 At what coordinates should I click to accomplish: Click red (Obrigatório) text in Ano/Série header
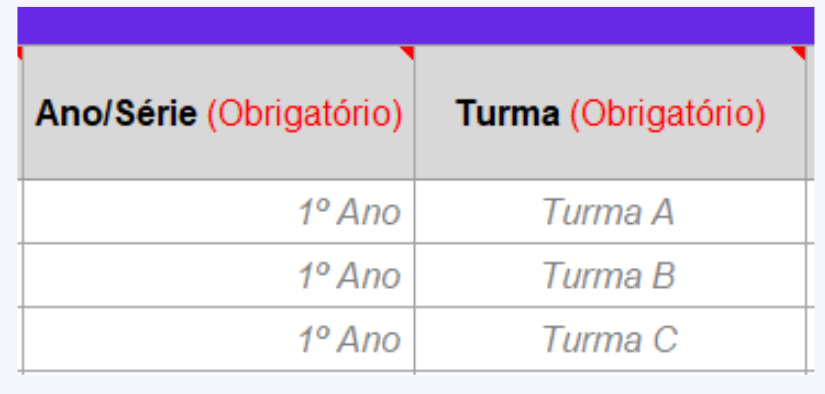pos(305,114)
